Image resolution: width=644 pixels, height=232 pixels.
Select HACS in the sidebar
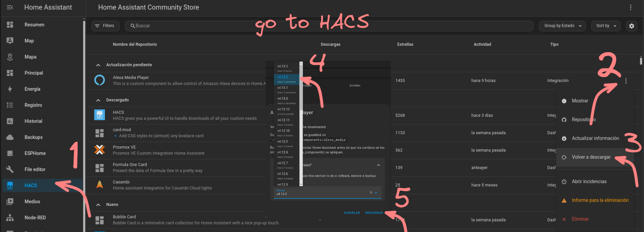pos(41,185)
